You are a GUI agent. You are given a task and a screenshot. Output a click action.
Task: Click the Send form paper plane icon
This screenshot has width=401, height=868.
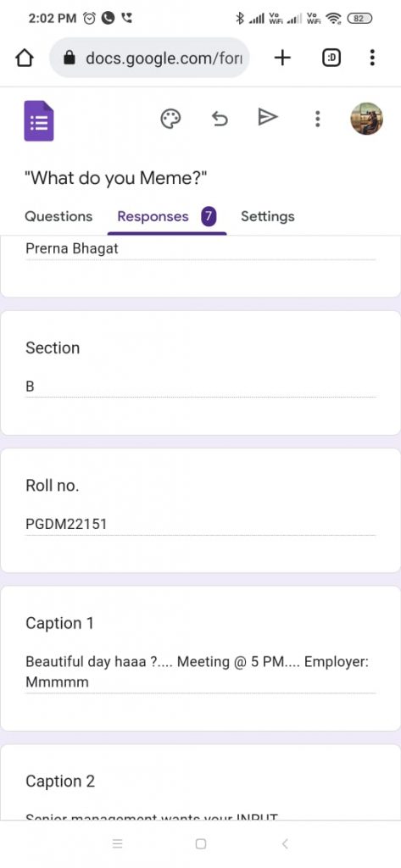pos(268,117)
